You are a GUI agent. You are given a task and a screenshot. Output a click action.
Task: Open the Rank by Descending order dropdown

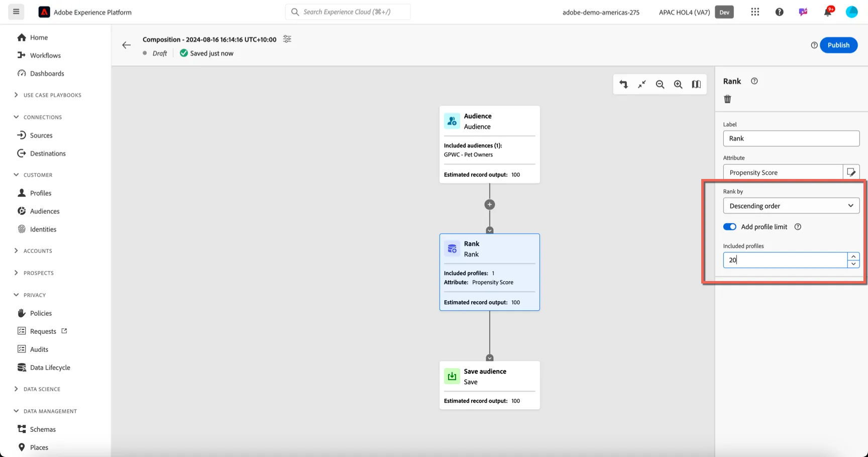pos(791,206)
